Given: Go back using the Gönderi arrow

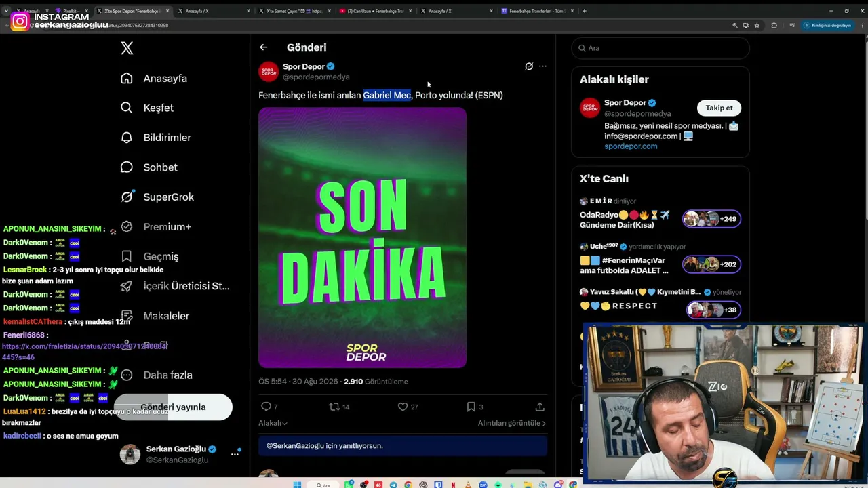Looking at the screenshot, I should pyautogui.click(x=263, y=47).
